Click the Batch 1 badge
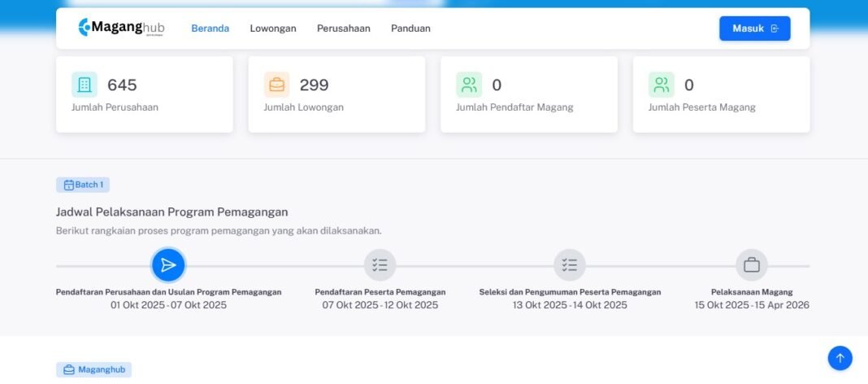Image resolution: width=868 pixels, height=384 pixels. pos(83,185)
